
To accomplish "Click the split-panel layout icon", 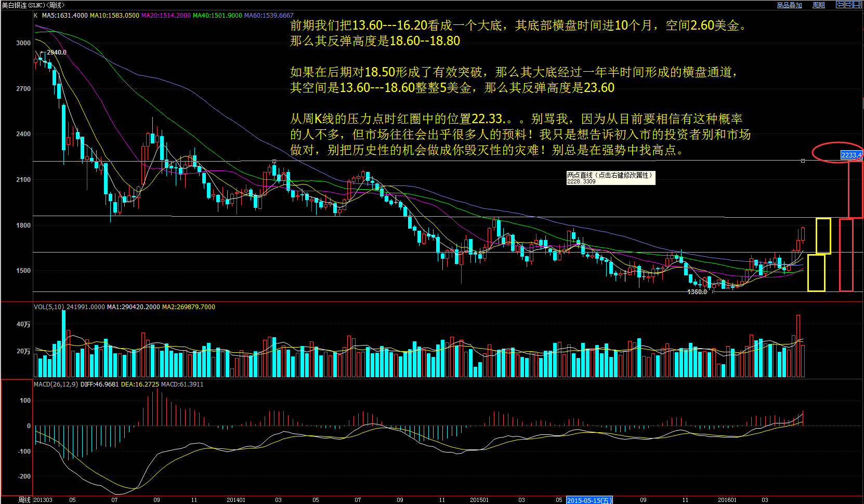I will click(x=857, y=5).
